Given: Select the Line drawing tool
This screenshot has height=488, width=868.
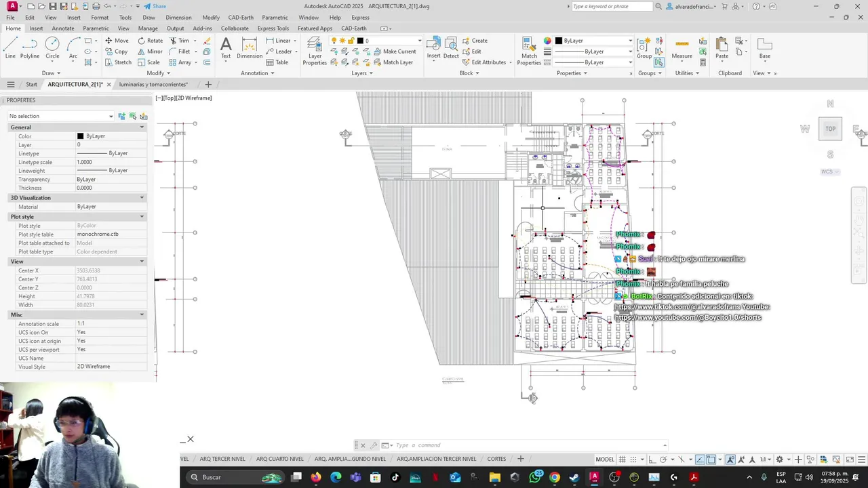Looking at the screenshot, I should pyautogui.click(x=10, y=47).
